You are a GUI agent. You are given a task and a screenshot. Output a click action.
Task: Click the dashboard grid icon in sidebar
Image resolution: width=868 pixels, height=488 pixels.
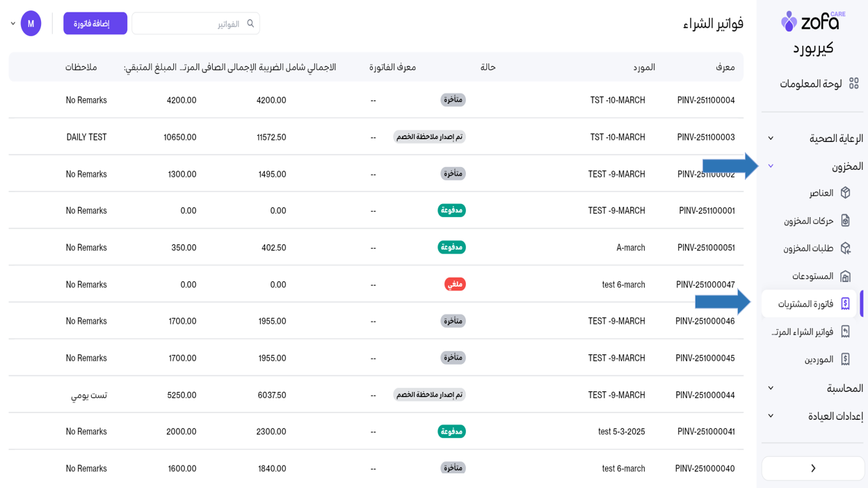853,84
